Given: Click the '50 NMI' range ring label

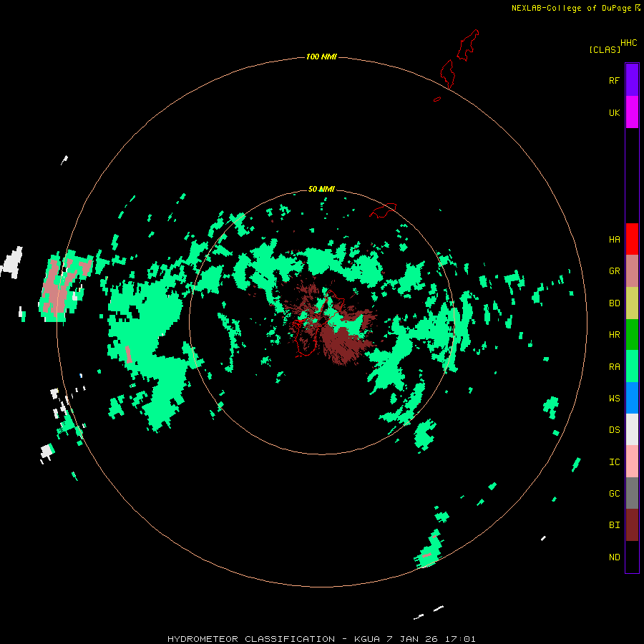Looking at the screenshot, I should pos(321,189).
